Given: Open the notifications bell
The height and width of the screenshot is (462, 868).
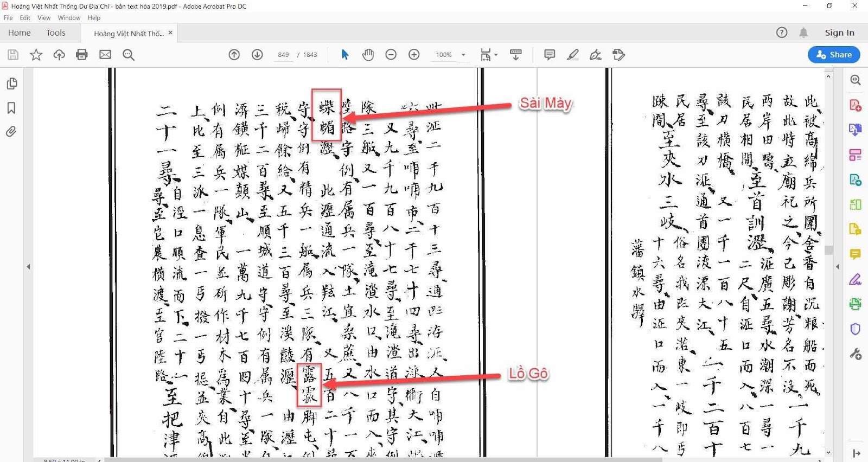Looking at the screenshot, I should coord(803,33).
